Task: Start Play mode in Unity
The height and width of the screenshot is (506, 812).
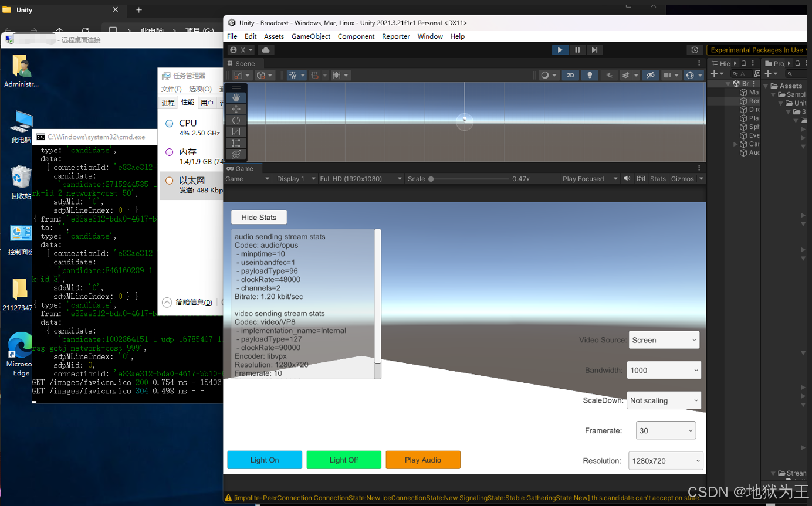Action: [x=560, y=50]
